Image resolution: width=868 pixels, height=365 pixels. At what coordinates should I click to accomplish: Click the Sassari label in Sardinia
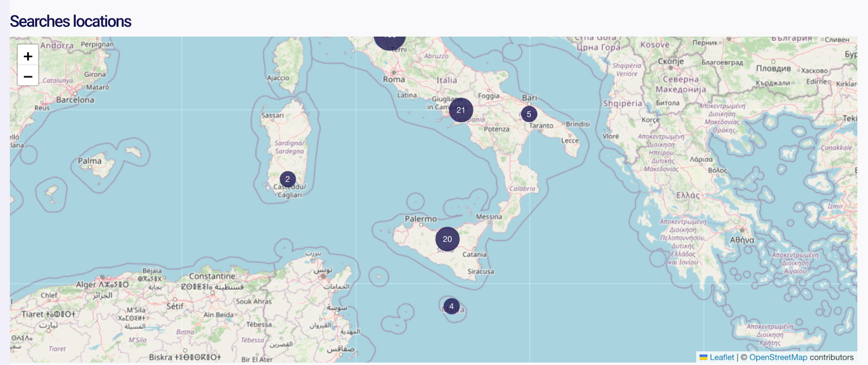pyautogui.click(x=272, y=116)
